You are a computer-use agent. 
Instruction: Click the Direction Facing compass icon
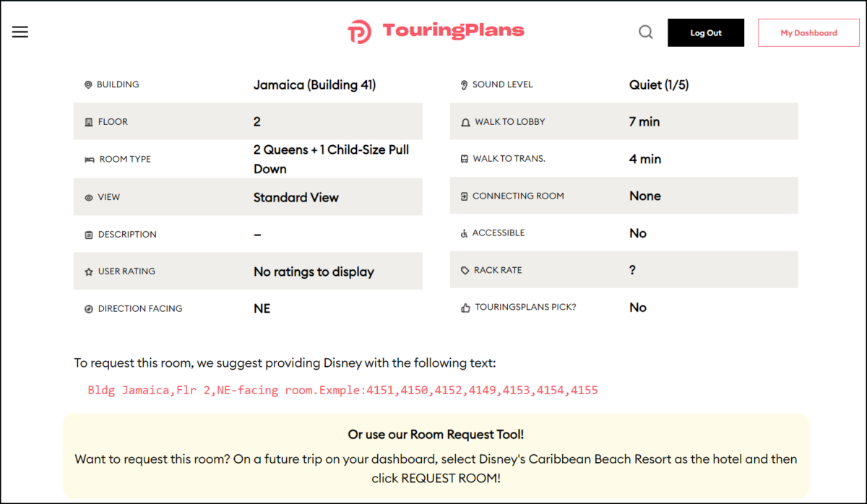point(87,308)
